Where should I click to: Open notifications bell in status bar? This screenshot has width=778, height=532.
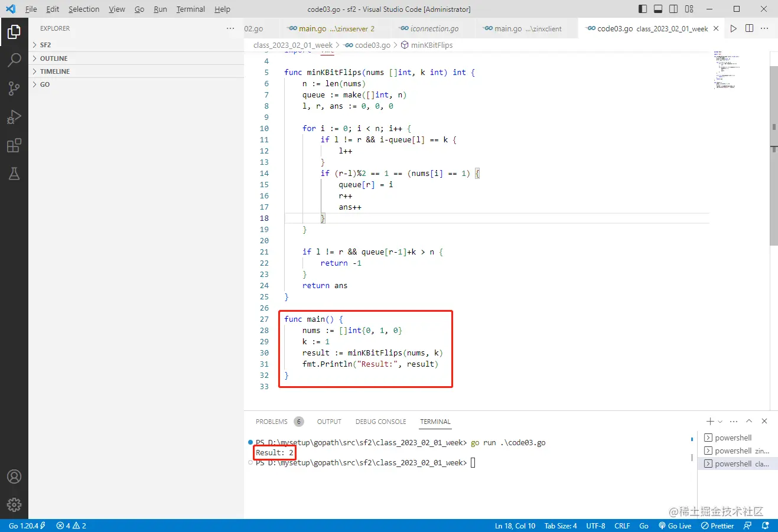click(766, 526)
